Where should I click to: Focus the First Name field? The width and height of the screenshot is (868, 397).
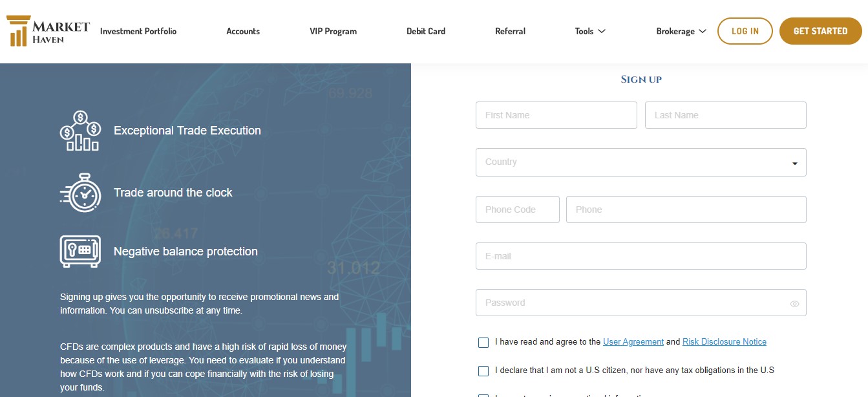tap(556, 115)
